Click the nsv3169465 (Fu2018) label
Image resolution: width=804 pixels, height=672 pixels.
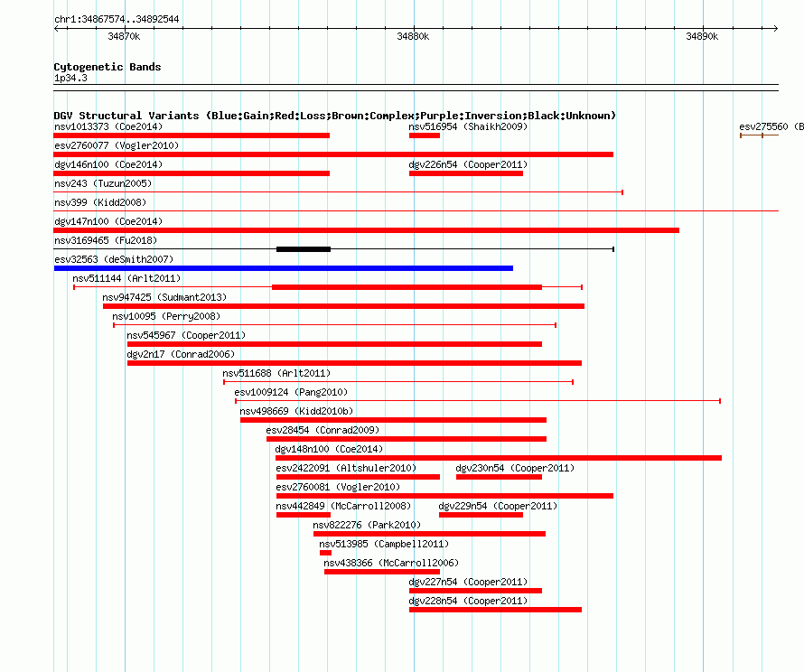pyautogui.click(x=106, y=240)
